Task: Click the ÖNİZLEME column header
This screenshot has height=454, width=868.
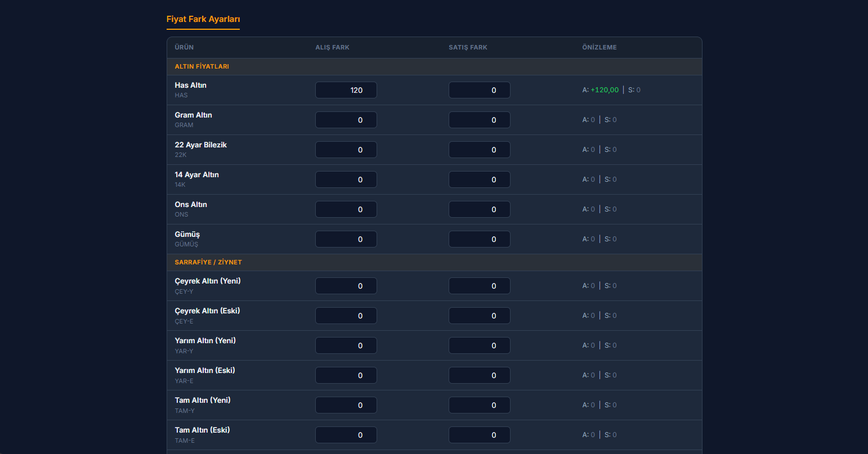Action: coord(599,47)
